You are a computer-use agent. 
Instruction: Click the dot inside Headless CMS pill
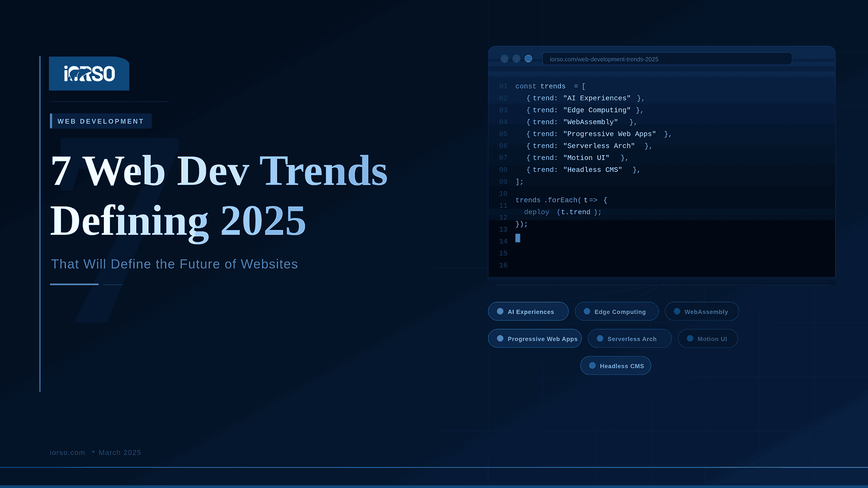tap(592, 365)
